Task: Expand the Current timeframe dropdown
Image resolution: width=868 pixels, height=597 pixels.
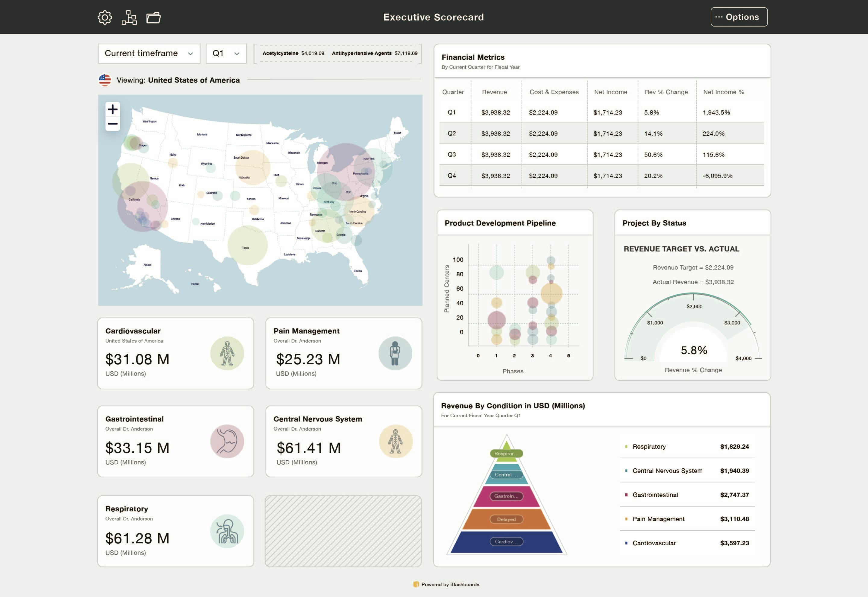Action: [x=149, y=53]
